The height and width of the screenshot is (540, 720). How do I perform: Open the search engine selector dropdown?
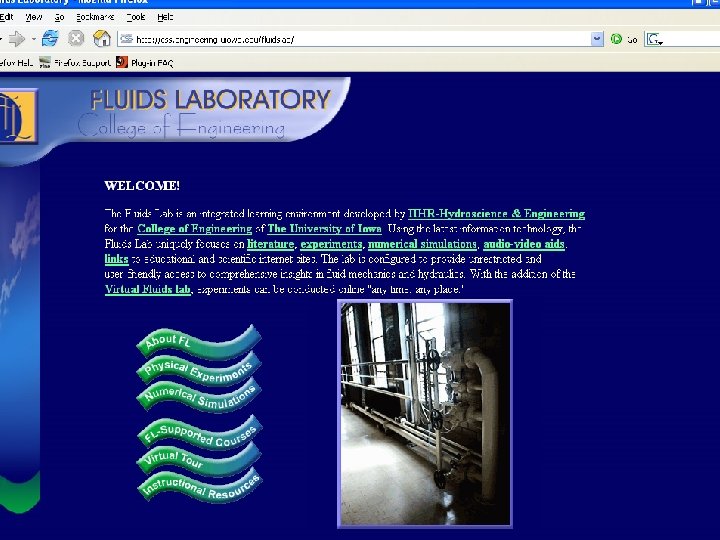click(x=655, y=39)
